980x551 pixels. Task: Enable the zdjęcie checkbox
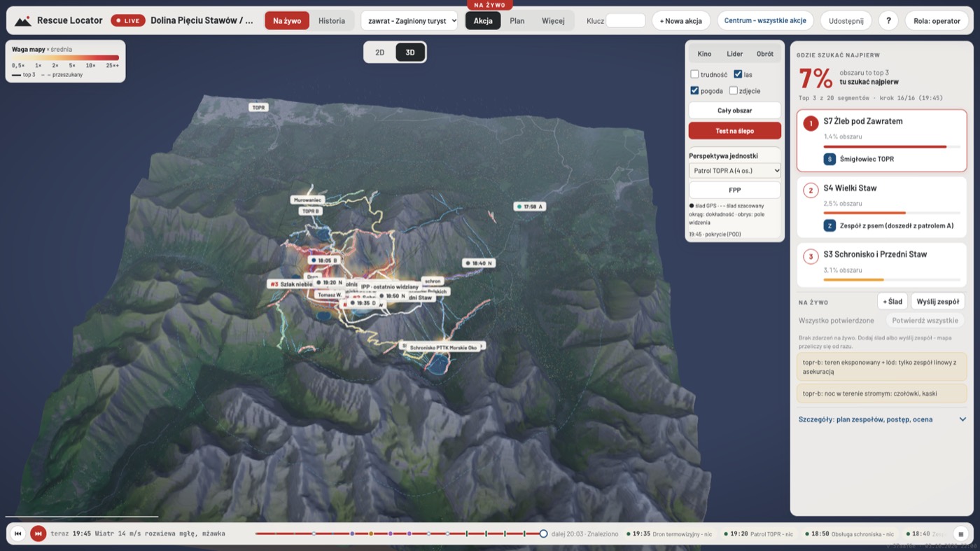[x=734, y=90]
